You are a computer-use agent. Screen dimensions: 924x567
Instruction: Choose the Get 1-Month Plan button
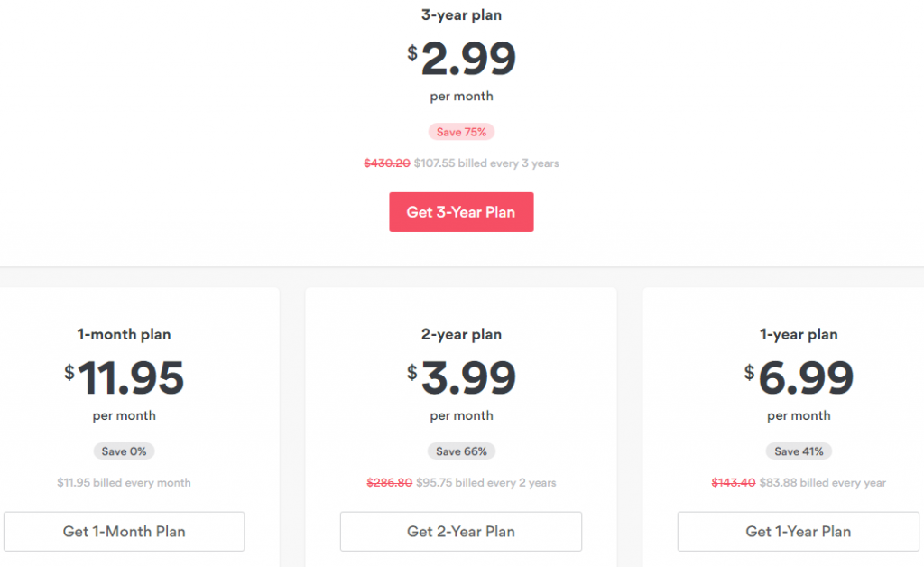click(x=124, y=531)
